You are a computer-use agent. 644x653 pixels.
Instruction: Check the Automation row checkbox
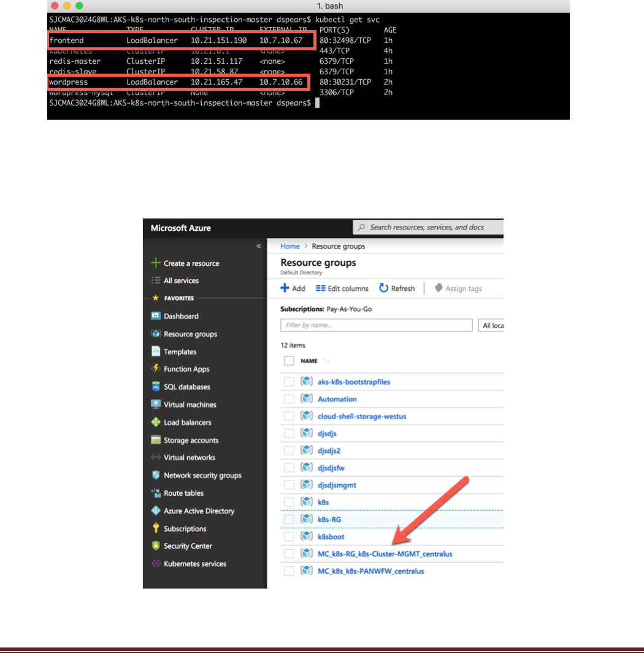tap(289, 399)
